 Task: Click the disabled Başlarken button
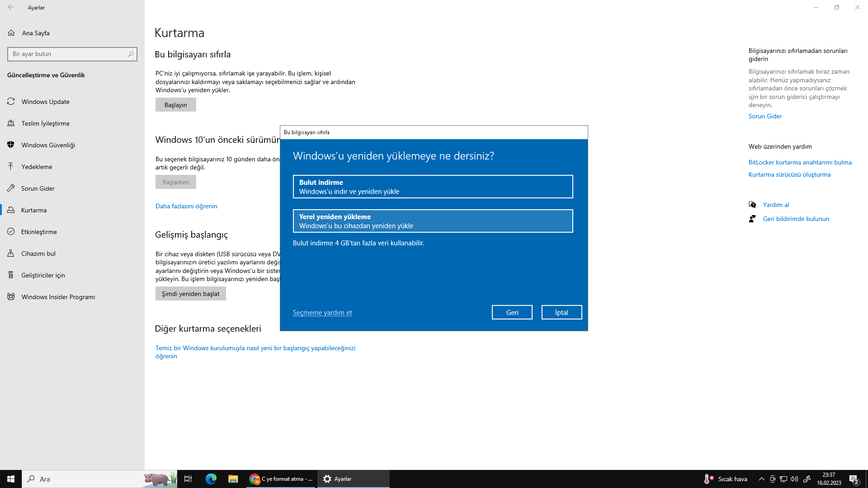[x=176, y=182]
